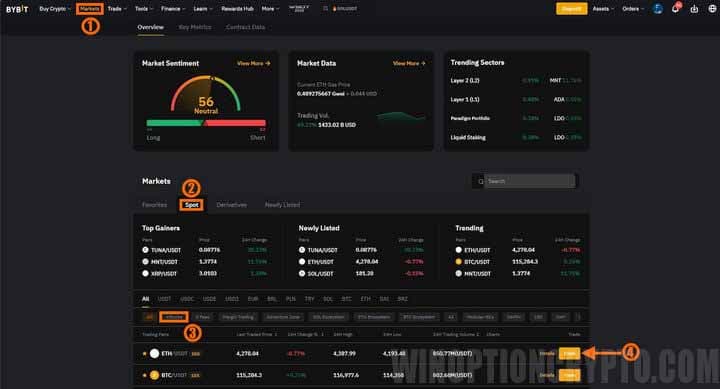Select the Favorites markets tab
Image resolution: width=720 pixels, height=389 pixels.
click(154, 205)
